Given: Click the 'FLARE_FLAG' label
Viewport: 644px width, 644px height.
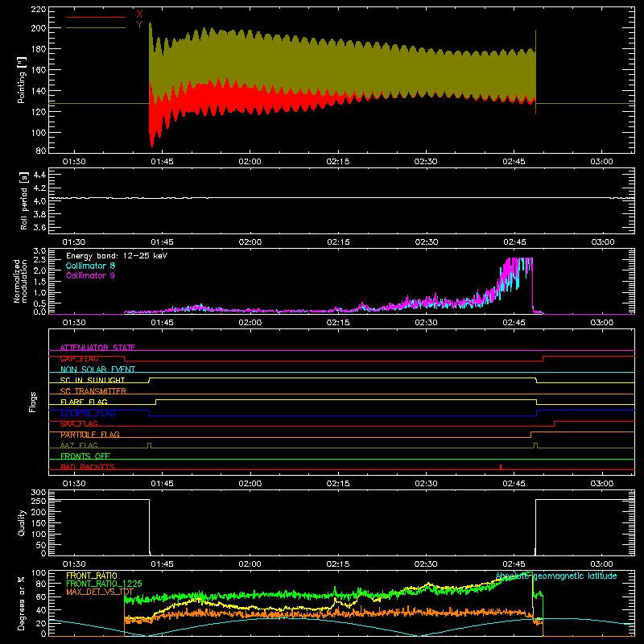Looking at the screenshot, I should point(84,402).
